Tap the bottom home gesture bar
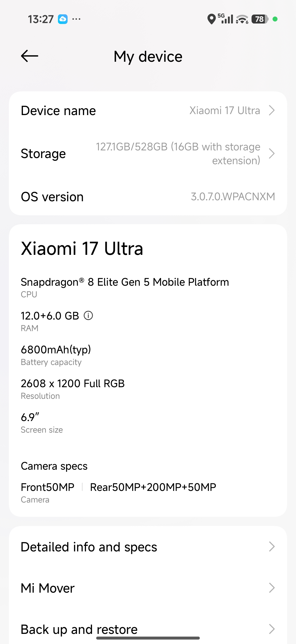 tap(148, 638)
